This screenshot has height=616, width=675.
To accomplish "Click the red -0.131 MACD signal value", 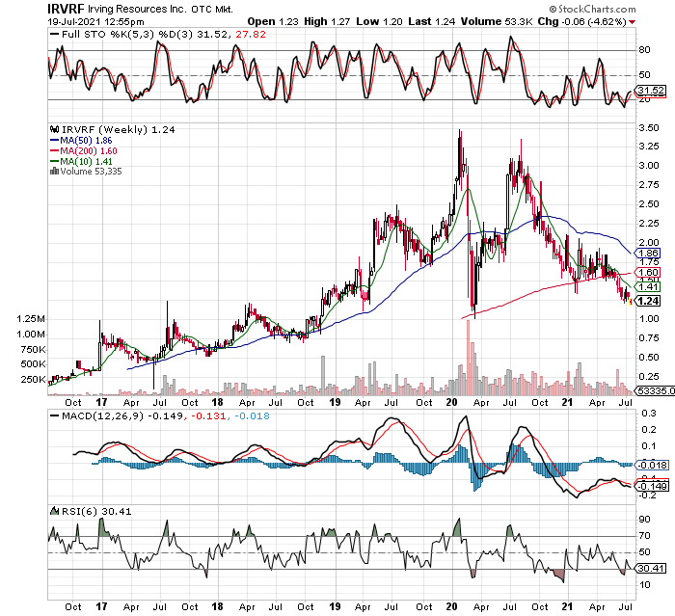I will point(208,416).
